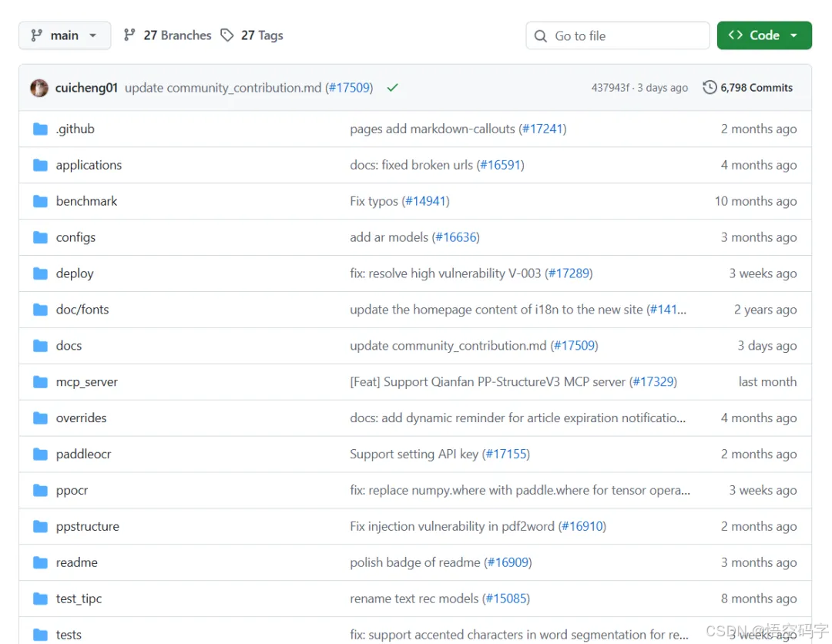Click the folder icon for applications

pos(40,165)
